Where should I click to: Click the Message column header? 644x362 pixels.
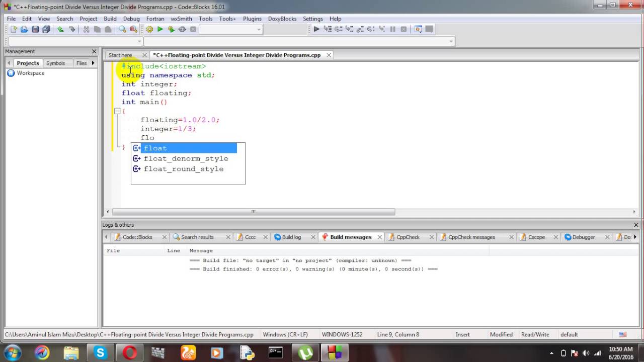[201, 250]
